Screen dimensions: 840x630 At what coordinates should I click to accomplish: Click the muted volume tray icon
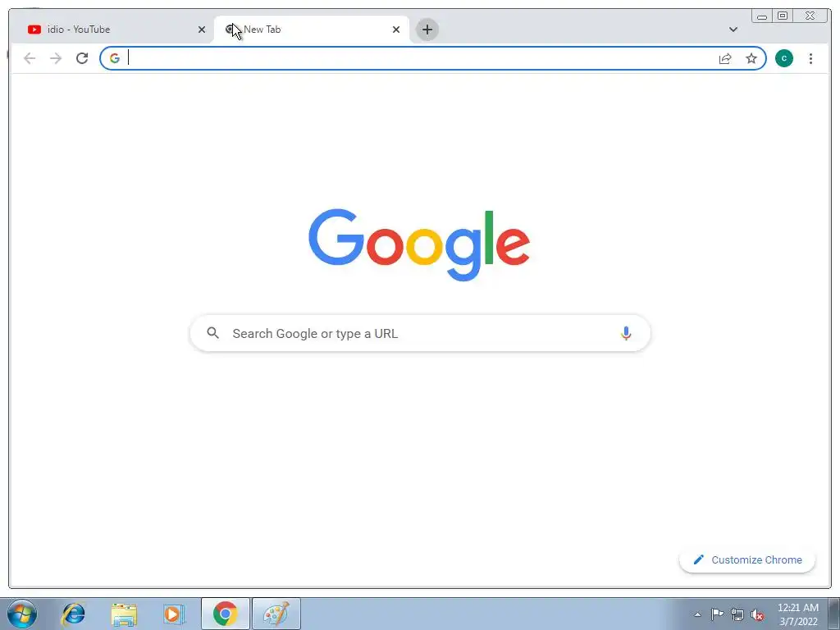pos(757,614)
